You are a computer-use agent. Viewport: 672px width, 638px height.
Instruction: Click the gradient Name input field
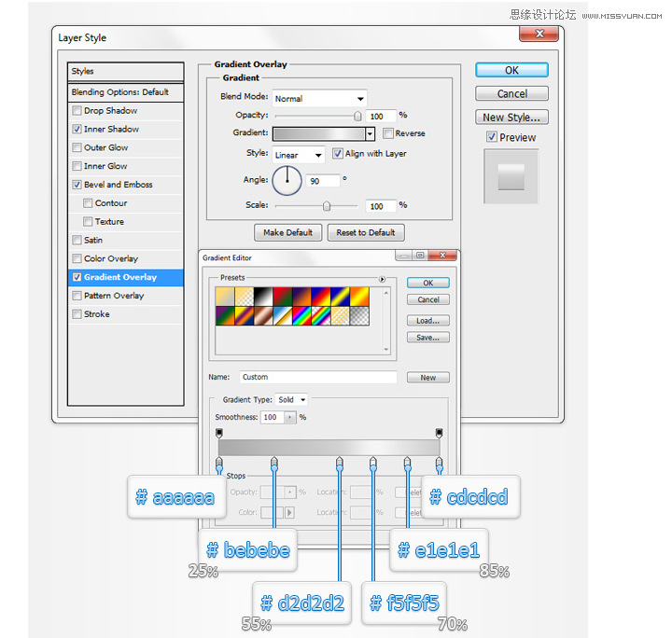(x=318, y=377)
